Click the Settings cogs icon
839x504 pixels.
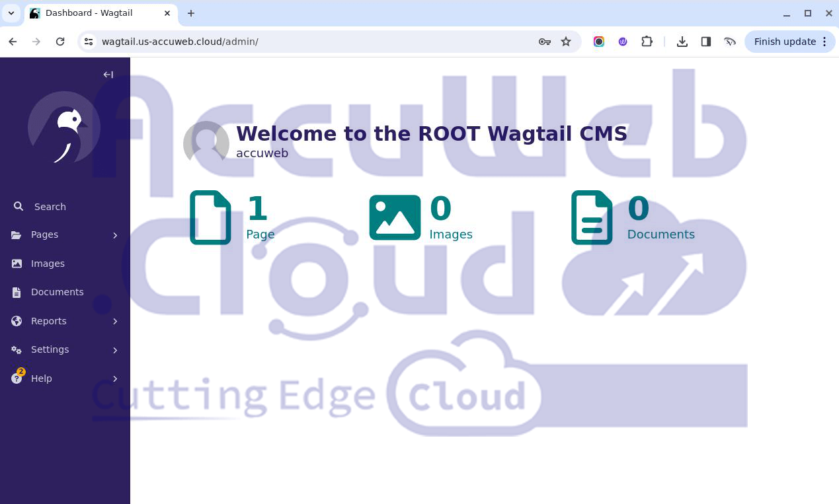click(x=17, y=349)
